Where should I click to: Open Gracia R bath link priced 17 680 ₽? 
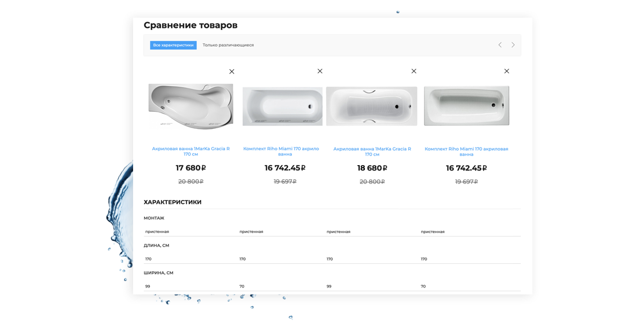coord(191,151)
